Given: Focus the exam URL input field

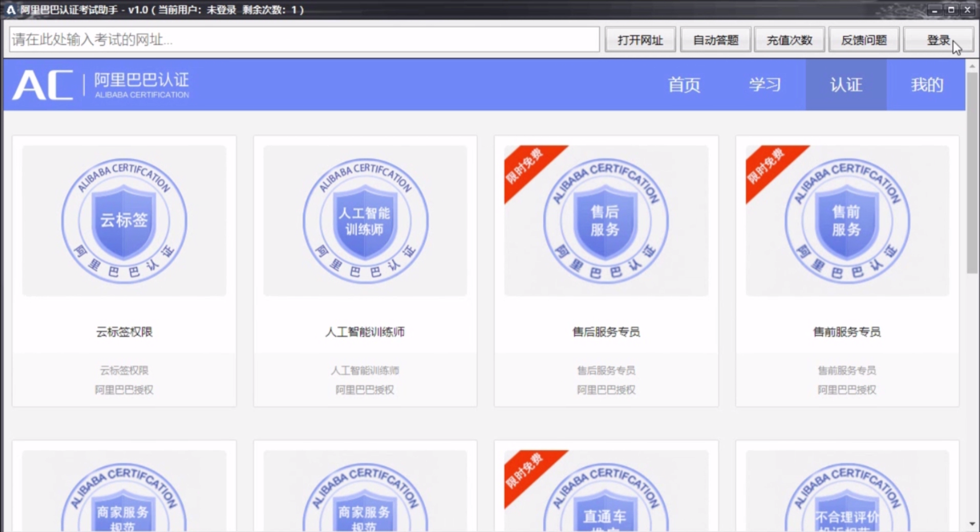Looking at the screenshot, I should tap(304, 40).
